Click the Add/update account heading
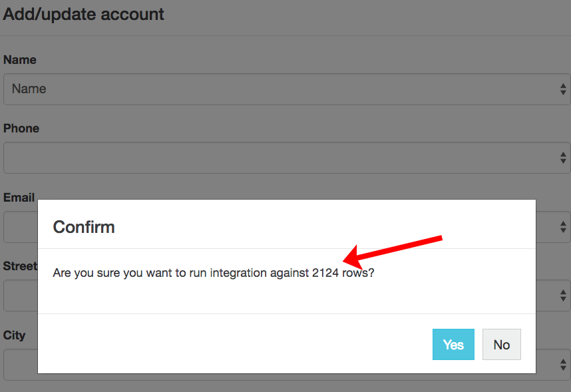 [x=84, y=14]
